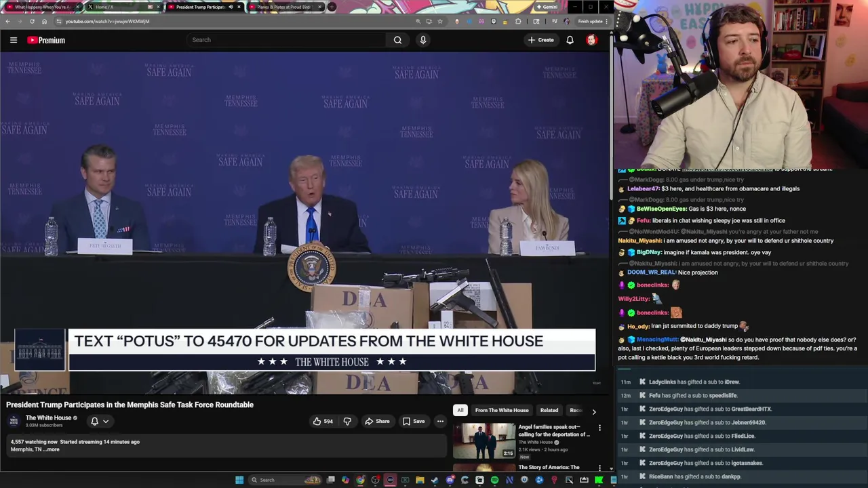Click the Windows taskbar search box
The image size is (868, 488).
(x=284, y=480)
